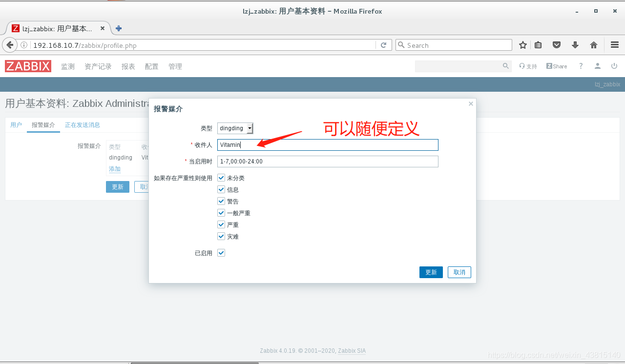Toggle the 灾难 severity checkbox

[221, 236]
